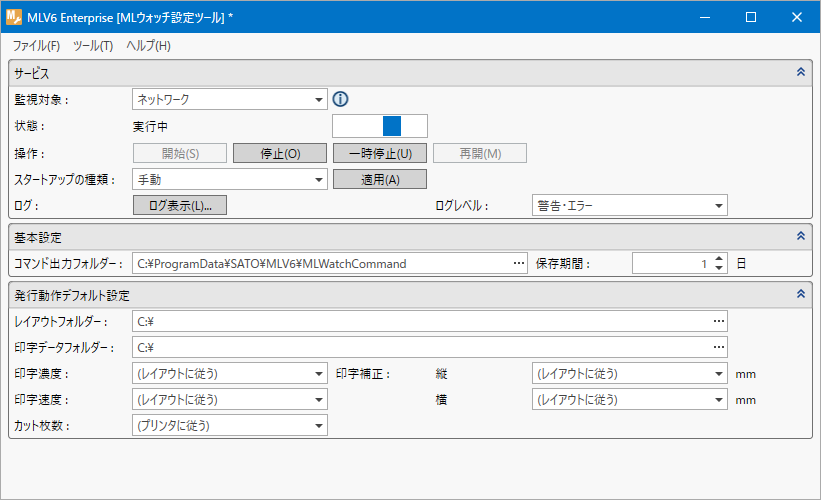Browse for レイアウトフォルダー with ellipsis button

pos(719,321)
